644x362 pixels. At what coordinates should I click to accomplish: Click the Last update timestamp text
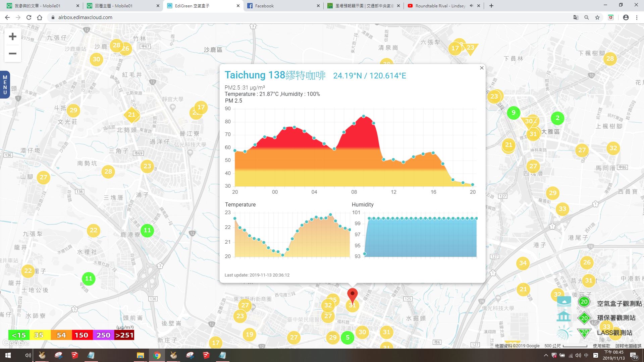(x=257, y=275)
